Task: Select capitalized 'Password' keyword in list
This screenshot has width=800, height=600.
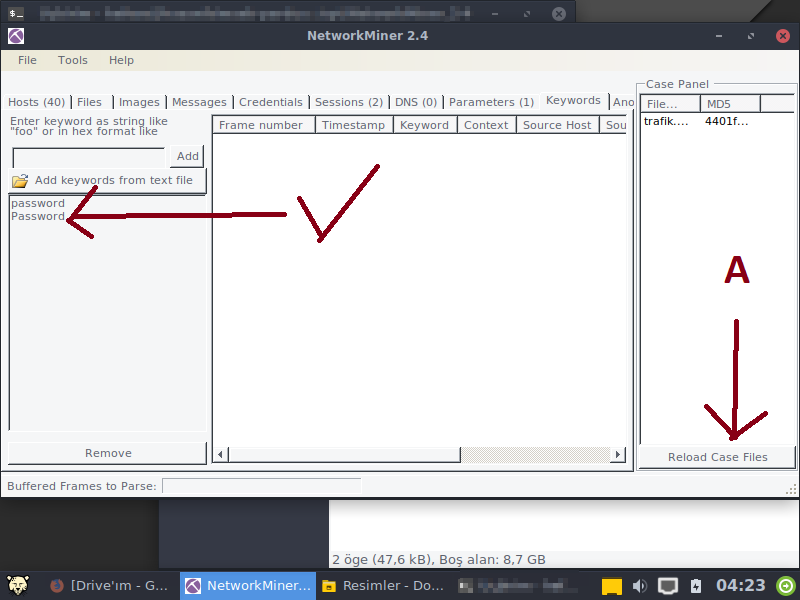Action: point(38,216)
